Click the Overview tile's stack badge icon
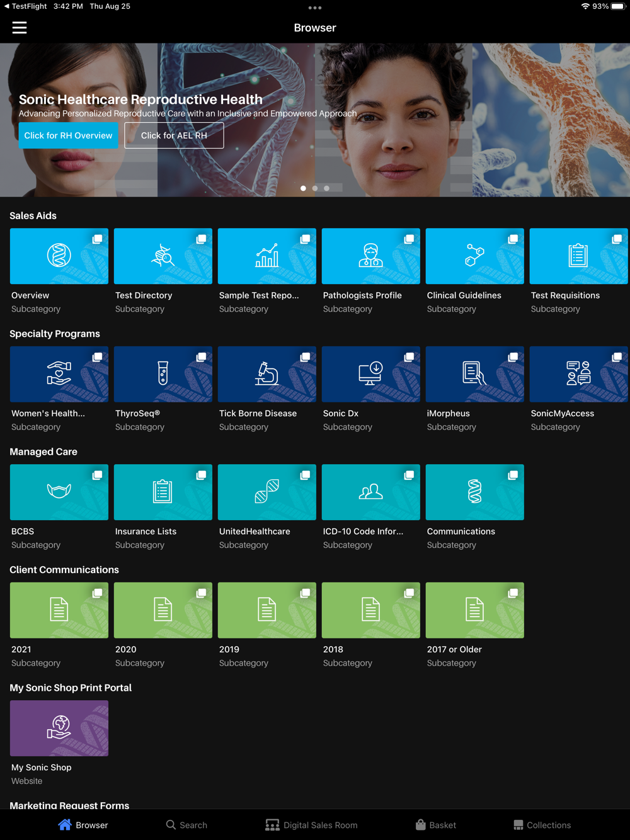This screenshot has width=630, height=840. (x=97, y=239)
